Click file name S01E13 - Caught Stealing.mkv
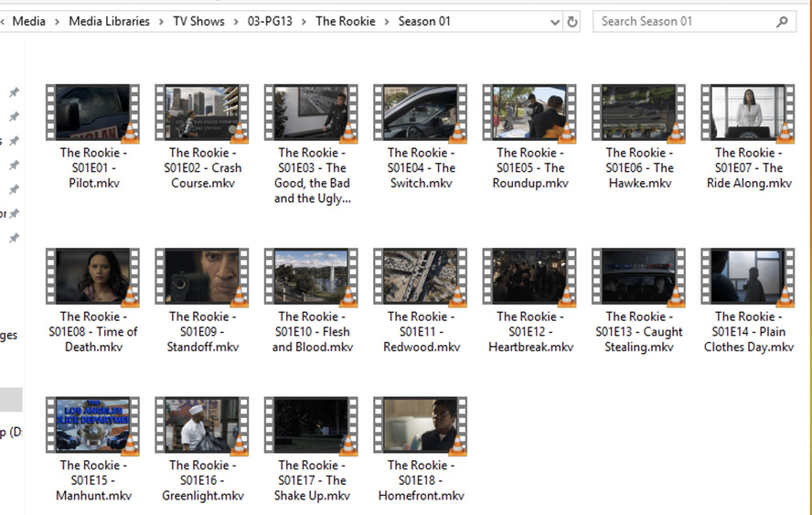 point(639,331)
